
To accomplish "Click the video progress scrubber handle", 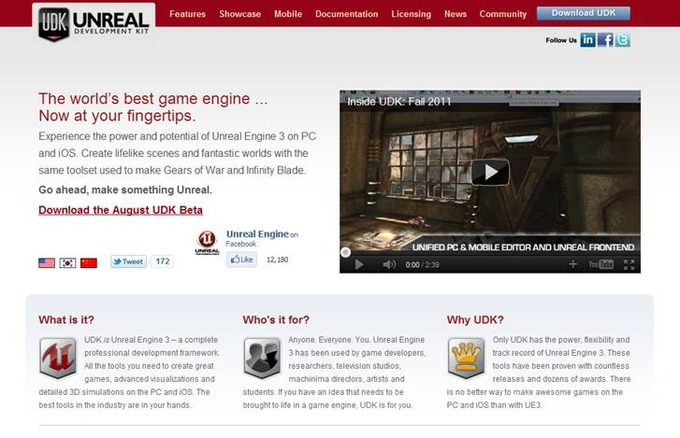I will click(345, 252).
